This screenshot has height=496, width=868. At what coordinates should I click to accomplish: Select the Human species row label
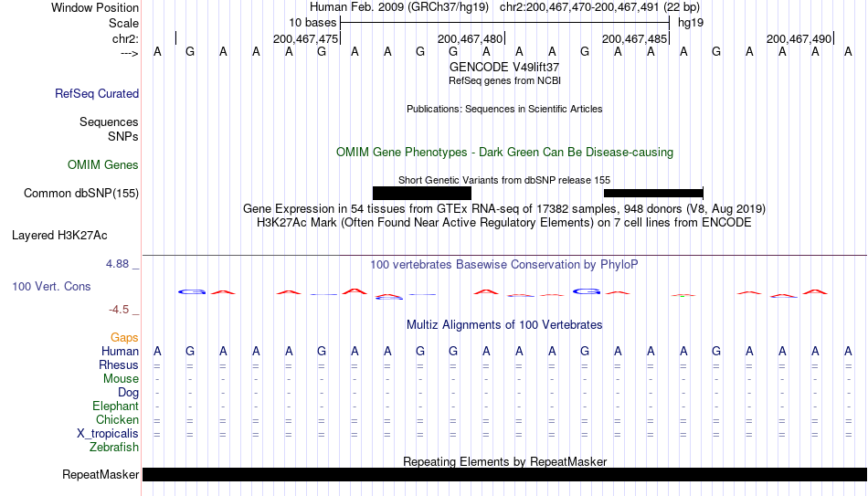click(120, 352)
